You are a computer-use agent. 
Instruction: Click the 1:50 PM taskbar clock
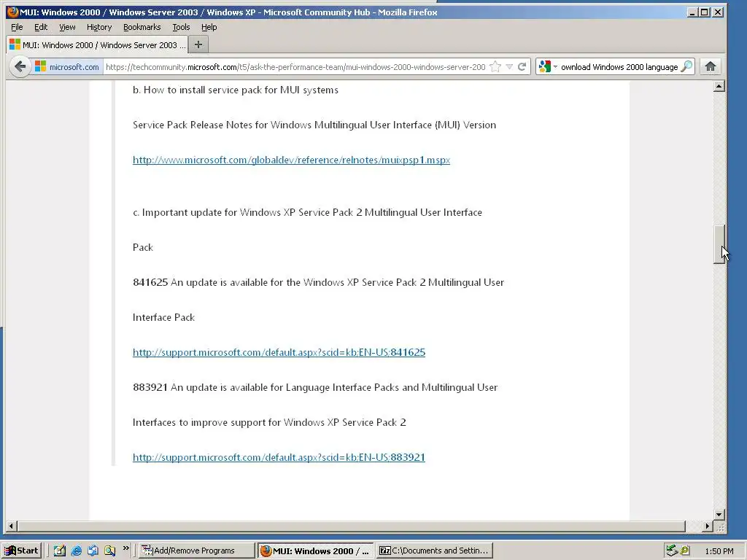(x=719, y=551)
